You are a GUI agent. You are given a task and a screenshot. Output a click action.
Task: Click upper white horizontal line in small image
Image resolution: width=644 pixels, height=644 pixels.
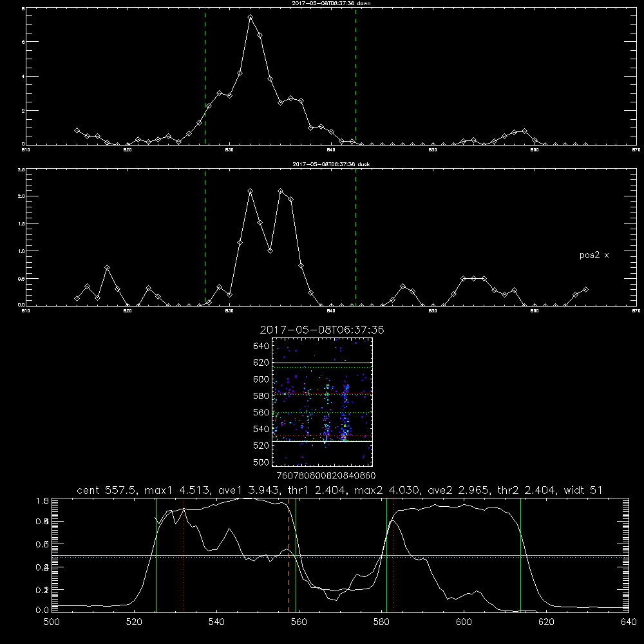322,363
